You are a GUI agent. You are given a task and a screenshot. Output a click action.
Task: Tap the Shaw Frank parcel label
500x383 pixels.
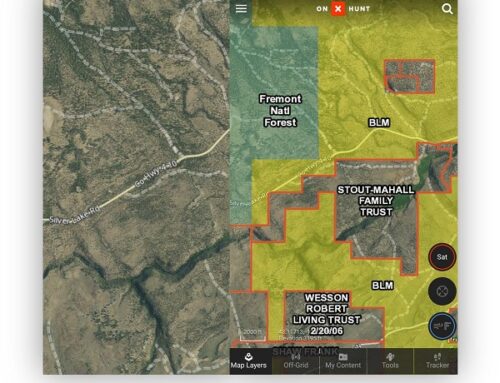click(x=306, y=351)
